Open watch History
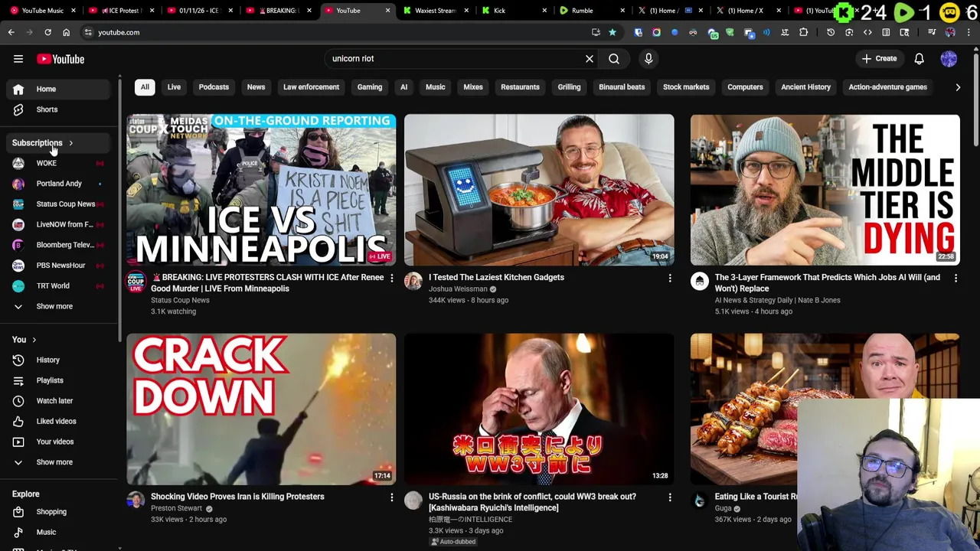Image resolution: width=980 pixels, height=551 pixels. [58, 360]
